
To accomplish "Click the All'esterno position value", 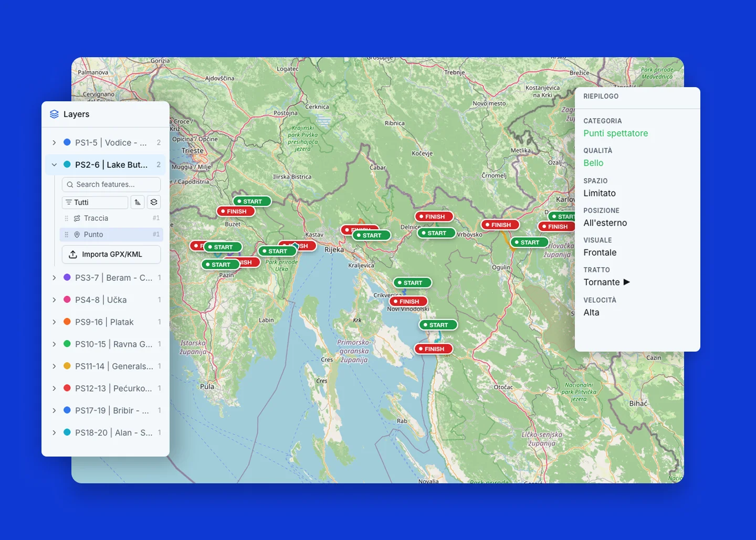I will tap(605, 223).
